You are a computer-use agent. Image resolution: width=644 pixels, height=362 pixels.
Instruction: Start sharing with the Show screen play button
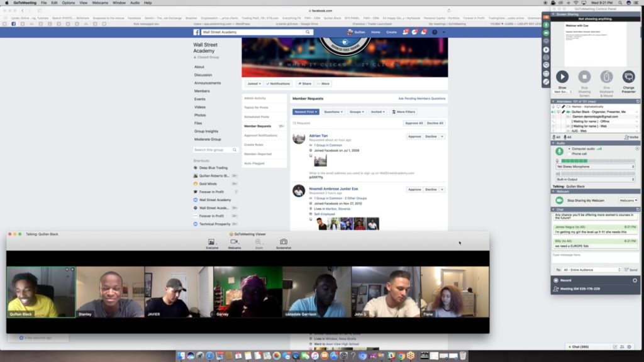pos(562,77)
